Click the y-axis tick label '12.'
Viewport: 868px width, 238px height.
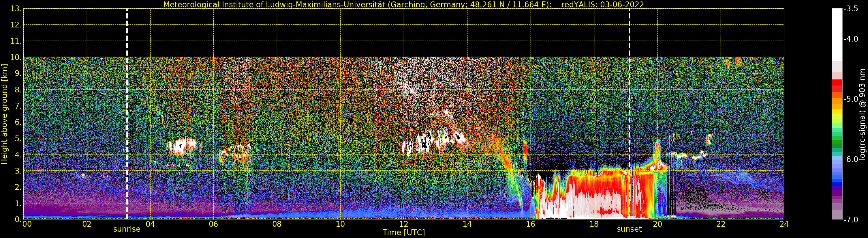pyautogui.click(x=16, y=25)
